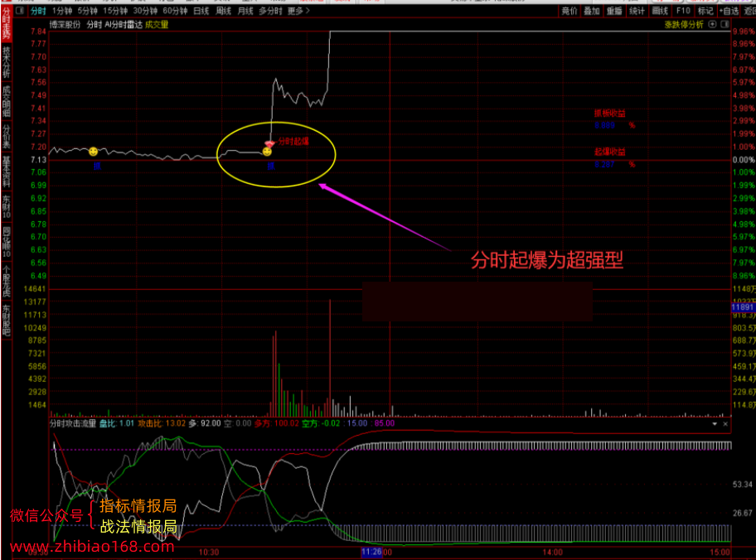Select 分价表 sidebar tab
The height and width of the screenshot is (560, 756).
7,136
